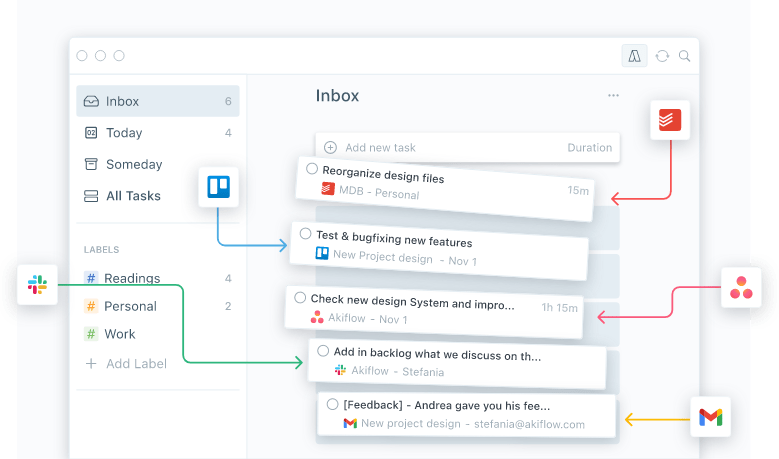Click the Trello integration icon
779x459 pixels.
point(218,187)
